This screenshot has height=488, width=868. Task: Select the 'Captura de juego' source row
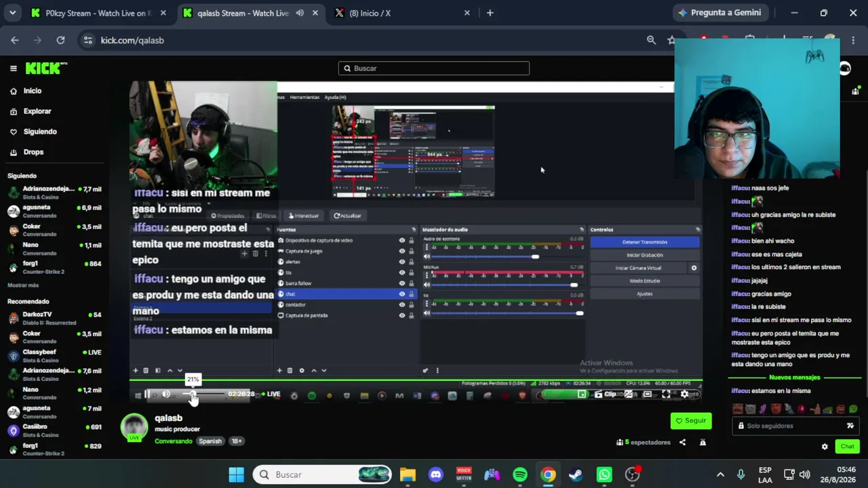[346, 251]
